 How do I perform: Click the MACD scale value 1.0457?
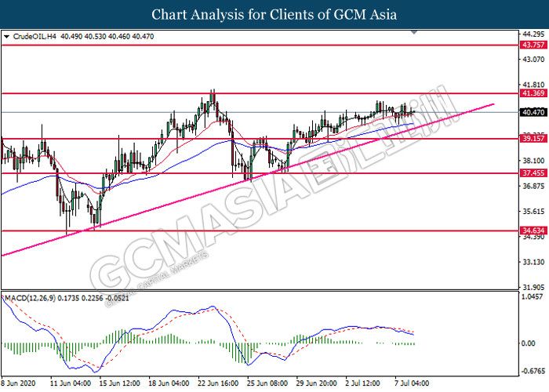pos(533,296)
